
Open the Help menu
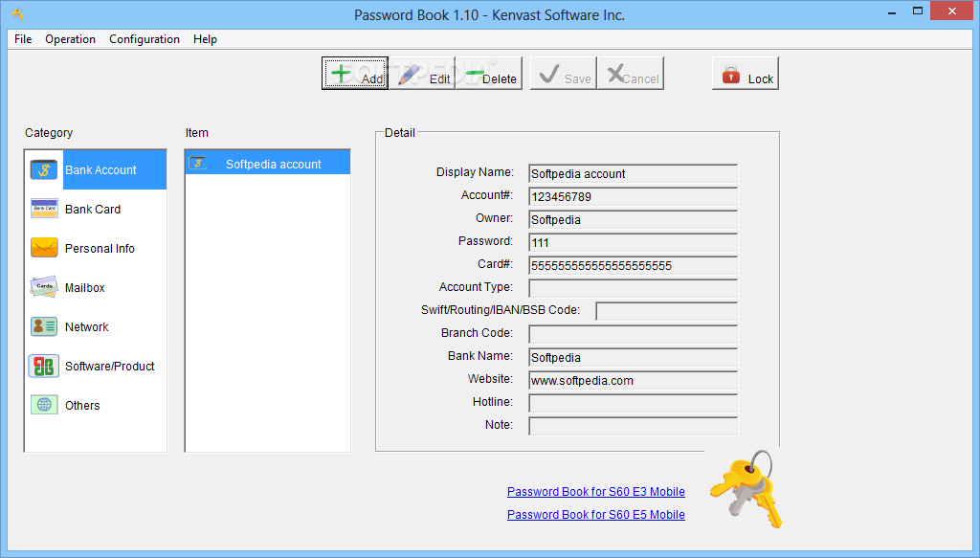pos(205,38)
